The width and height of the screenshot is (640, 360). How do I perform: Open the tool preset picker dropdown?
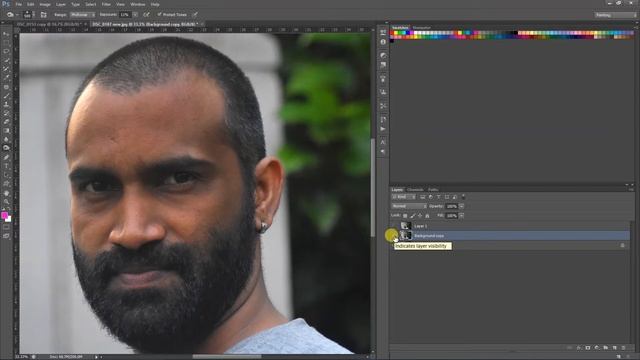pyautogui.click(x=18, y=15)
